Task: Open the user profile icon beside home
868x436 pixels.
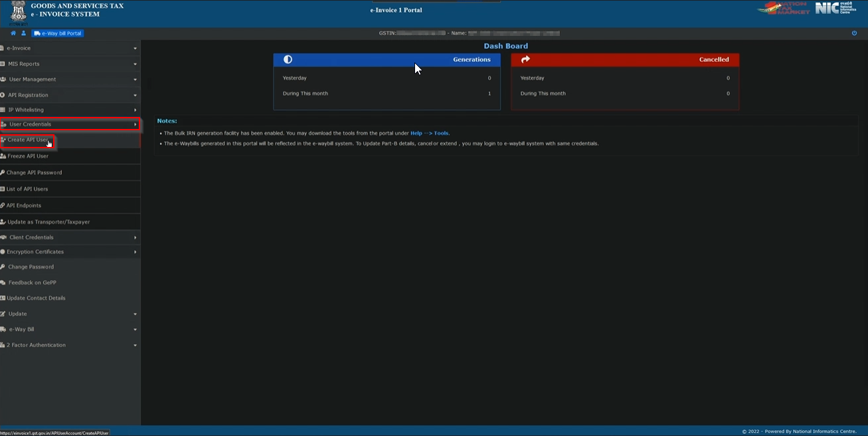Action: coord(22,33)
